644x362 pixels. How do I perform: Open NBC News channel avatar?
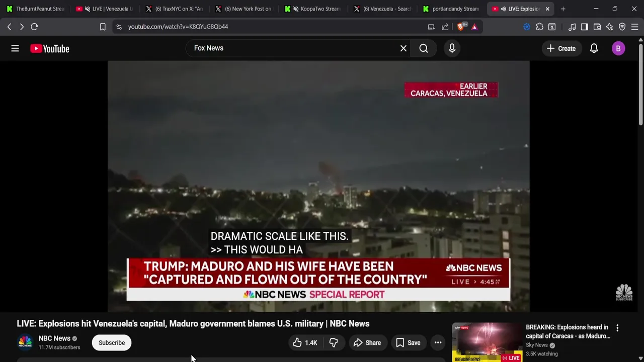tap(25, 343)
